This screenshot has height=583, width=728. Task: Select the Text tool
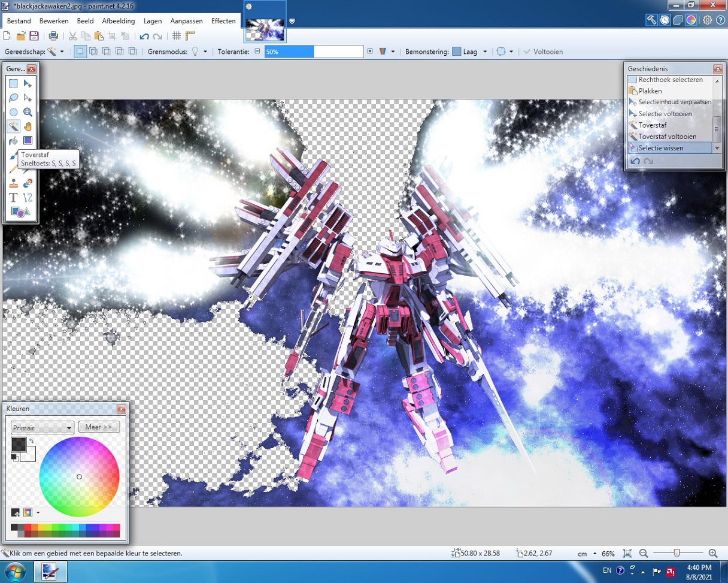(13, 198)
